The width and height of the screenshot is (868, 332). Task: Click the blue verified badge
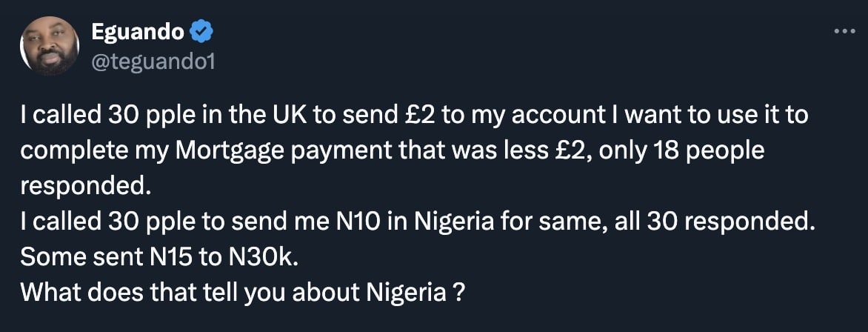(201, 32)
